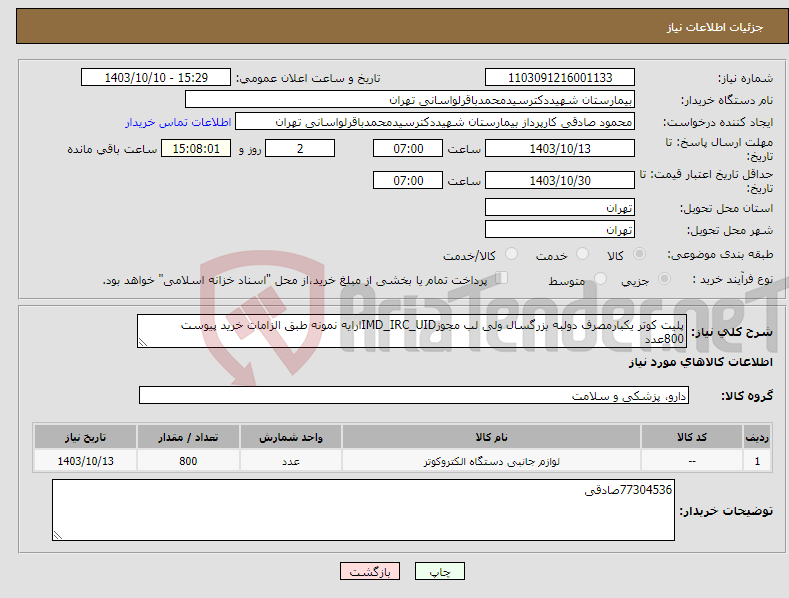Click the row number cell 1

click(757, 461)
